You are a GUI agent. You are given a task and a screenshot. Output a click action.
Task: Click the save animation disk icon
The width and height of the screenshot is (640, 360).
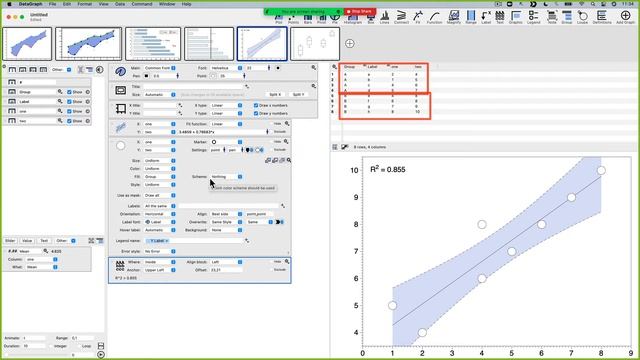(101, 346)
